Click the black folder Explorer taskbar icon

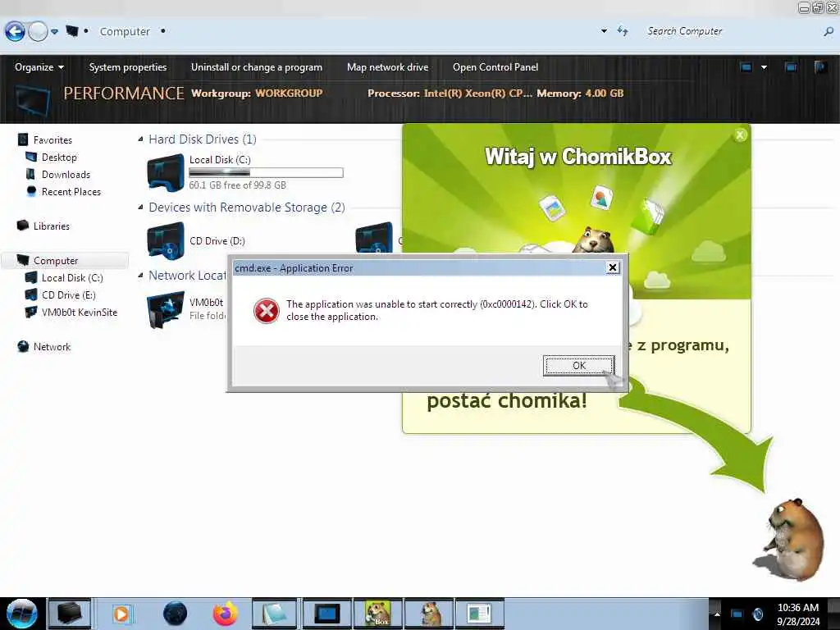pyautogui.click(x=70, y=614)
